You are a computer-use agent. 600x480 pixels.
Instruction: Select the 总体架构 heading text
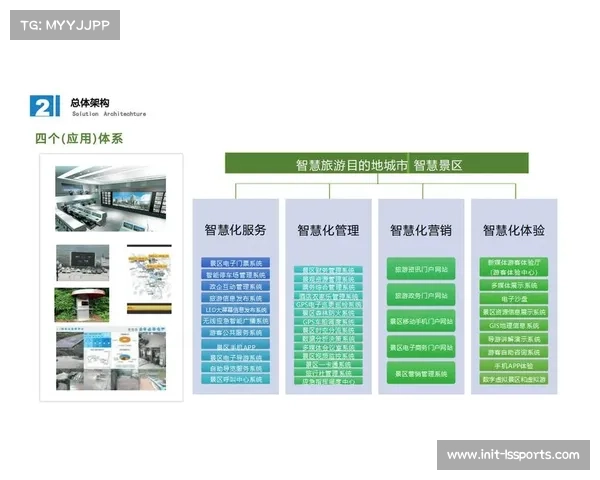tap(90, 103)
